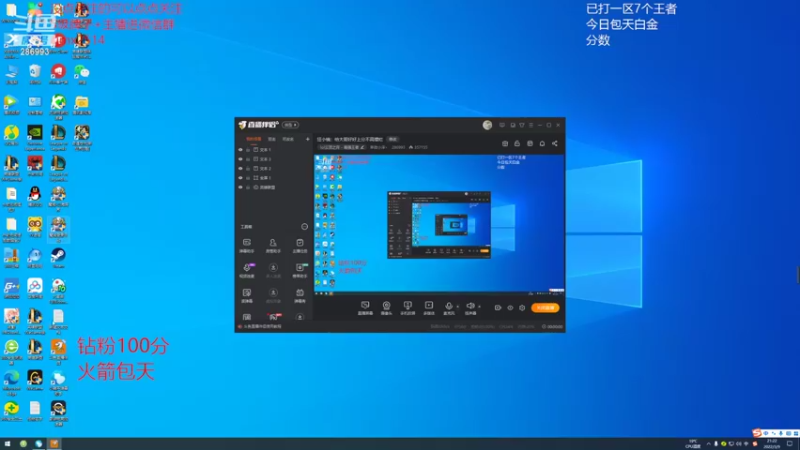Click the Sogou input method toolbar
This screenshot has width=800, height=450.
[776, 433]
